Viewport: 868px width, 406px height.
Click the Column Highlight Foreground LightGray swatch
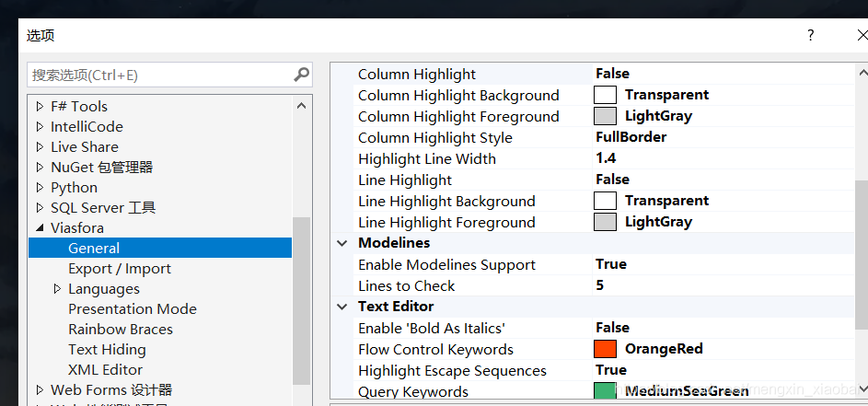(x=605, y=116)
